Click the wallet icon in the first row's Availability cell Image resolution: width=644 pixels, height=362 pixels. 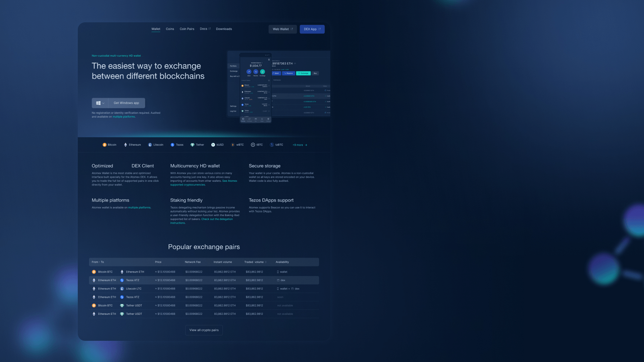(278, 272)
